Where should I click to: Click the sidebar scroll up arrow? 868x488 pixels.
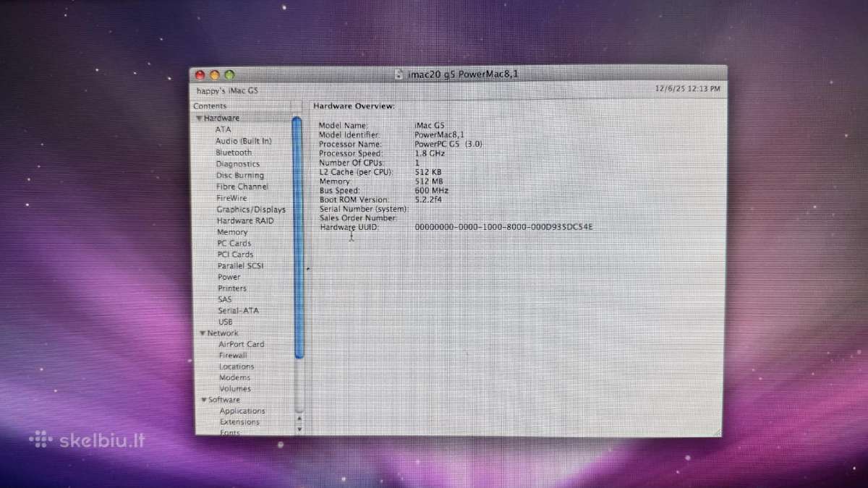click(x=299, y=418)
